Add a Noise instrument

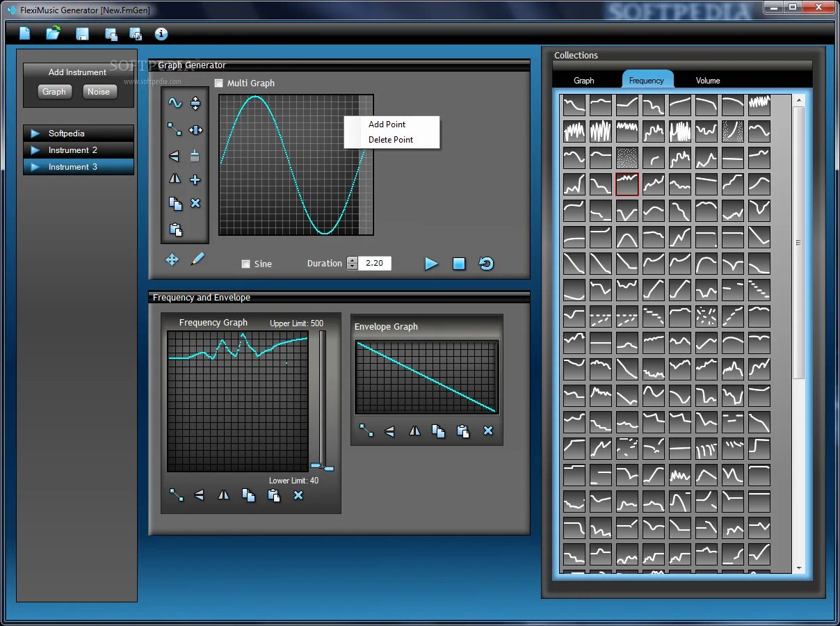pyautogui.click(x=99, y=91)
